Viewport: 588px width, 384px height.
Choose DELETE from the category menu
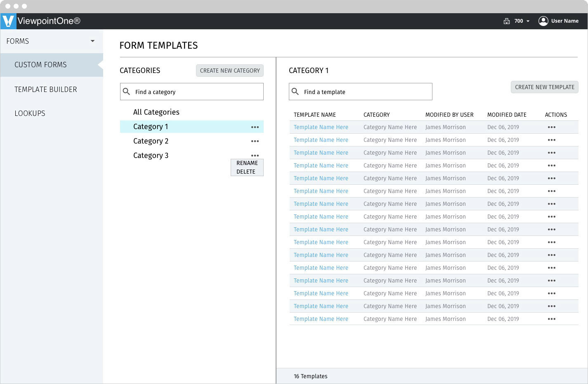point(246,172)
